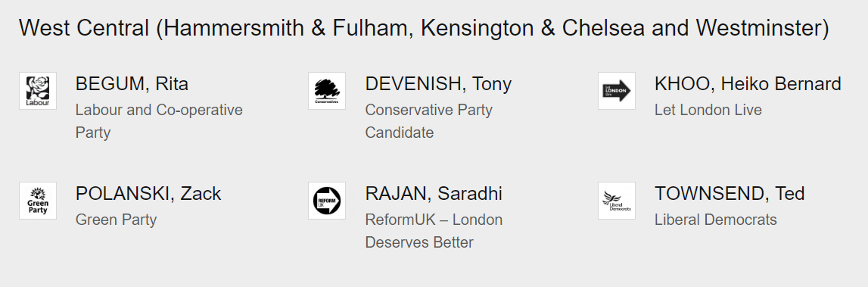Screen dimensions: 868x287
Task: Click the Reform UK circular arrow logo
Action: coord(327,201)
